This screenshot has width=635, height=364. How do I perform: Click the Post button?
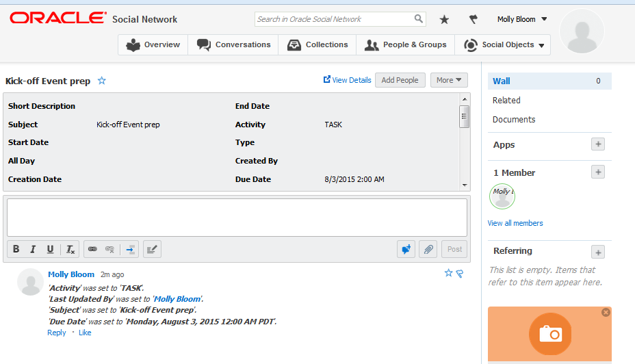coord(454,249)
